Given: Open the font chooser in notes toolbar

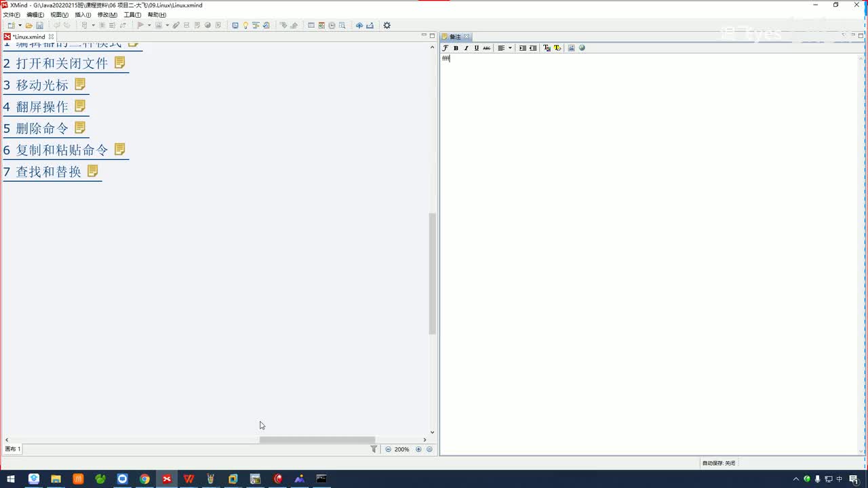Looking at the screenshot, I should [x=446, y=48].
